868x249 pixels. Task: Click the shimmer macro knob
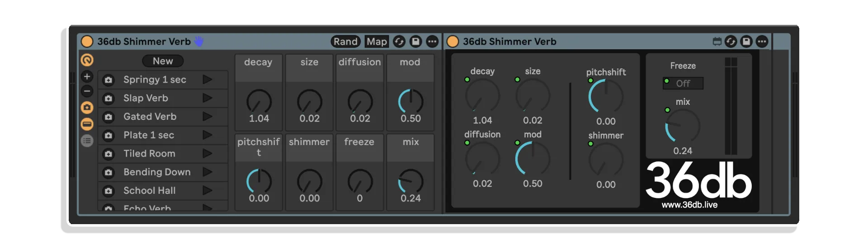pos(310,181)
